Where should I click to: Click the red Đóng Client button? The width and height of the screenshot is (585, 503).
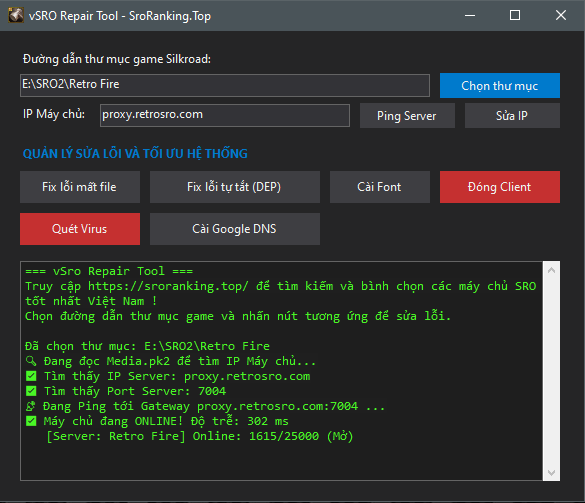click(500, 187)
